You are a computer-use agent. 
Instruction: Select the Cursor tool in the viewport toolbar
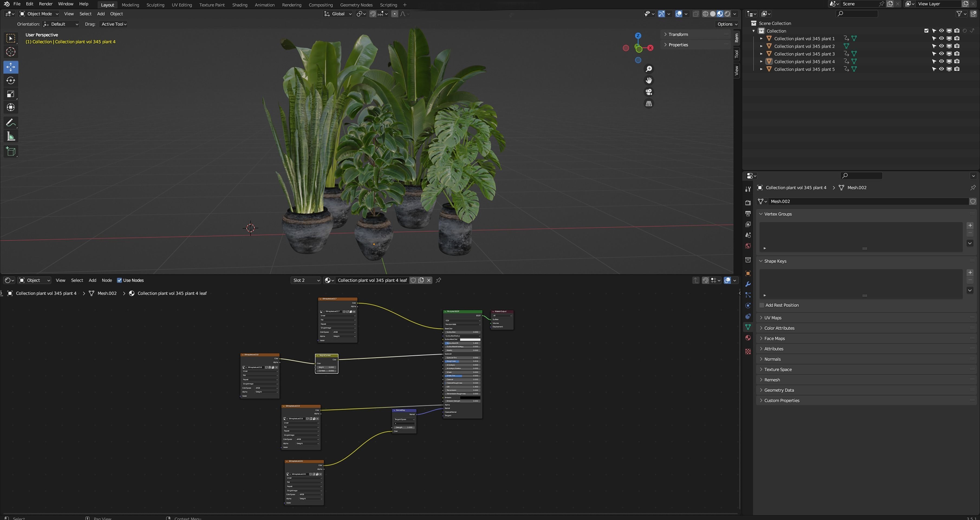[x=11, y=52]
